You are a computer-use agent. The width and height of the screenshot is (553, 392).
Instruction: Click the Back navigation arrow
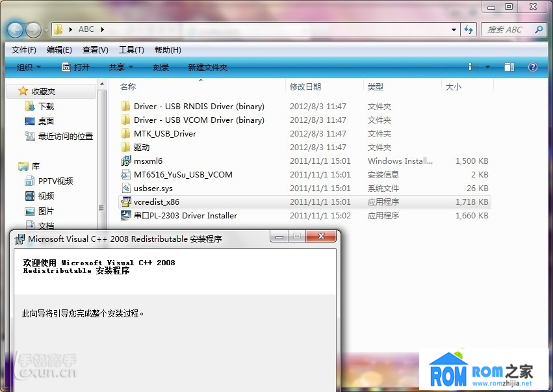pos(14,29)
